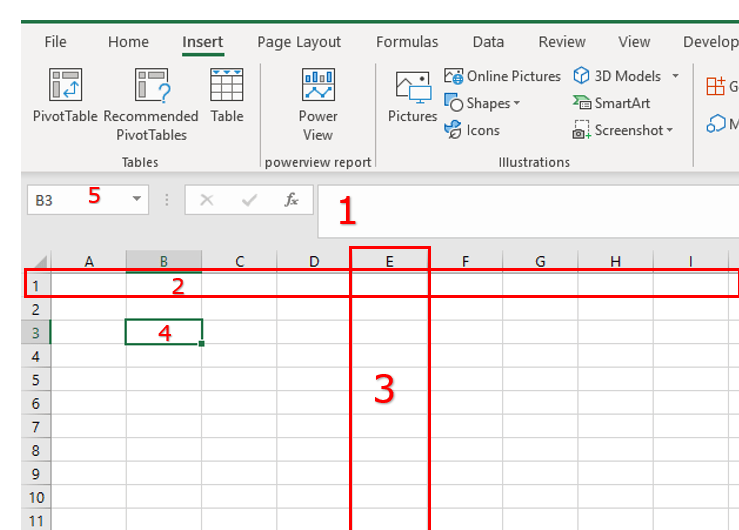Image resolution: width=739 pixels, height=530 pixels.
Task: Switch to the Page Layout tab
Action: tap(299, 42)
